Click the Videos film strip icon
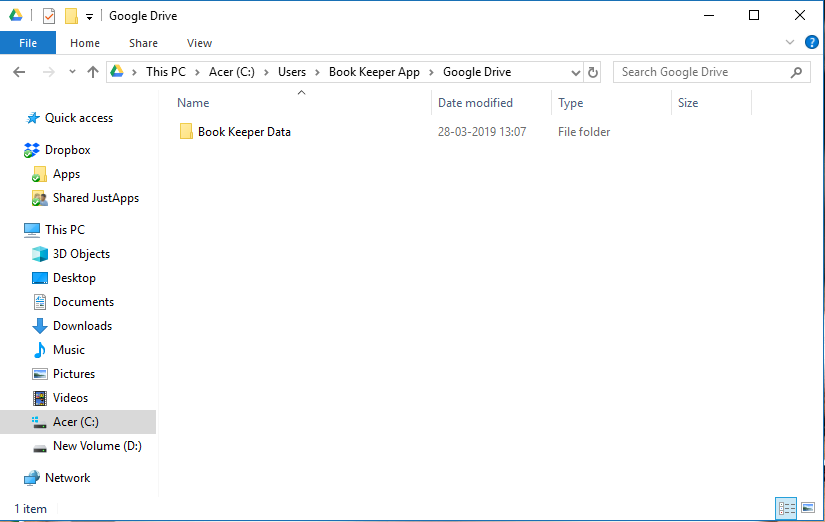Image resolution: width=825 pixels, height=522 pixels. coord(40,398)
